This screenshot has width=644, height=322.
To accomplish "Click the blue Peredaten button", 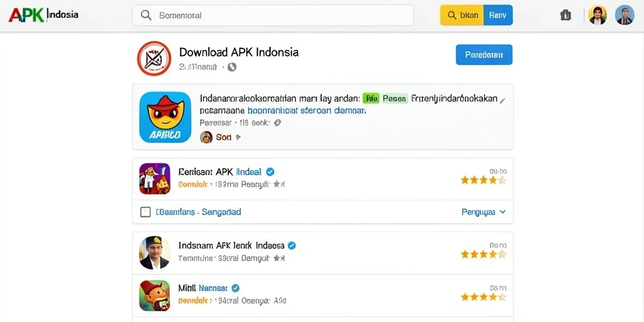I will [484, 55].
